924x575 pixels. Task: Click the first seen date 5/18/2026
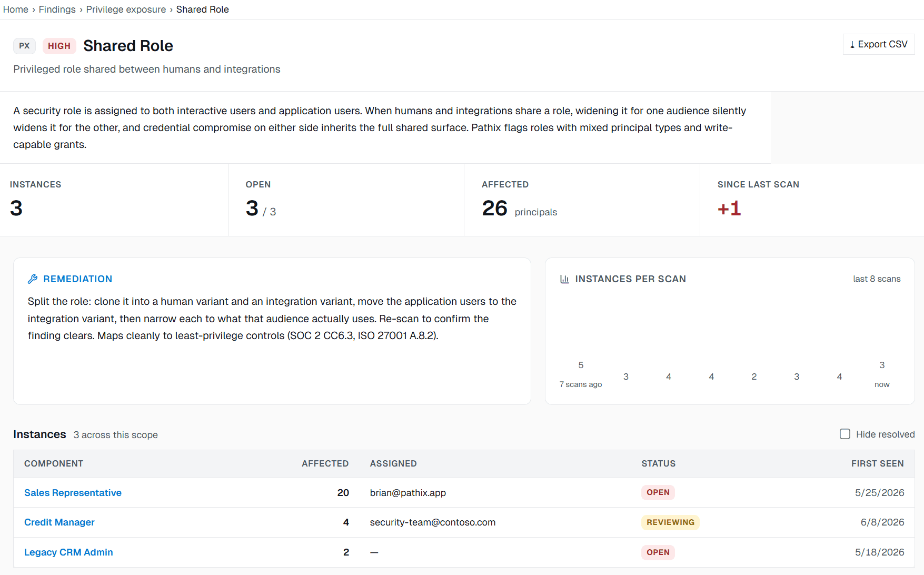[x=880, y=552]
